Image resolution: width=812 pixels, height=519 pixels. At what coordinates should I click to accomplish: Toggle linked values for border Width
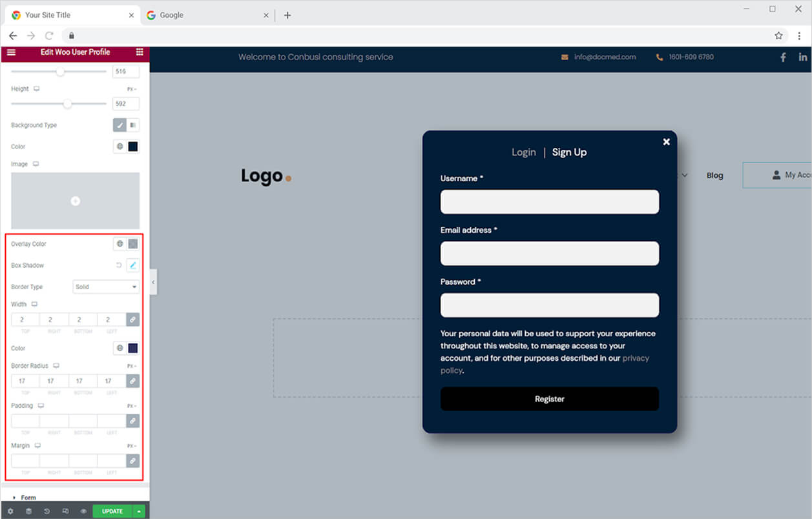point(132,320)
